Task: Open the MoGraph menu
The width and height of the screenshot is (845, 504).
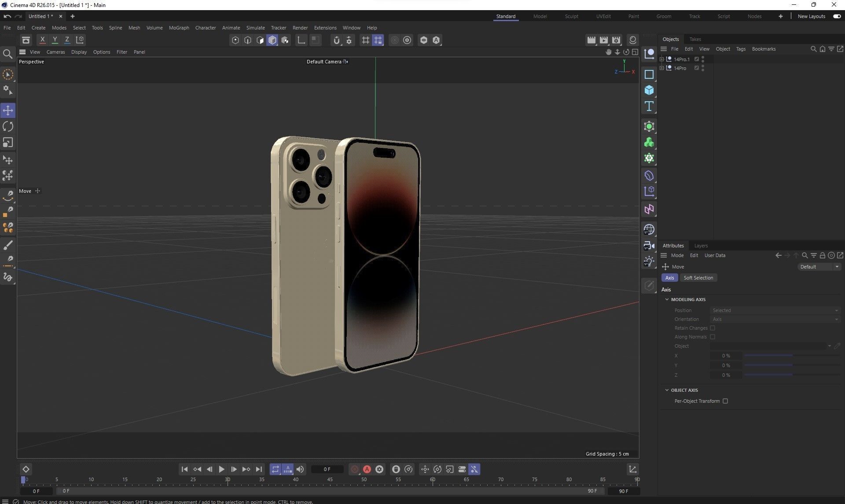Action: click(x=179, y=28)
